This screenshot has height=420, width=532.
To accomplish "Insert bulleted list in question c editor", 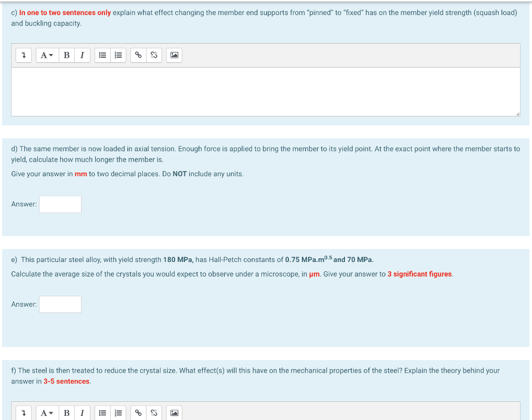I will coord(102,55).
